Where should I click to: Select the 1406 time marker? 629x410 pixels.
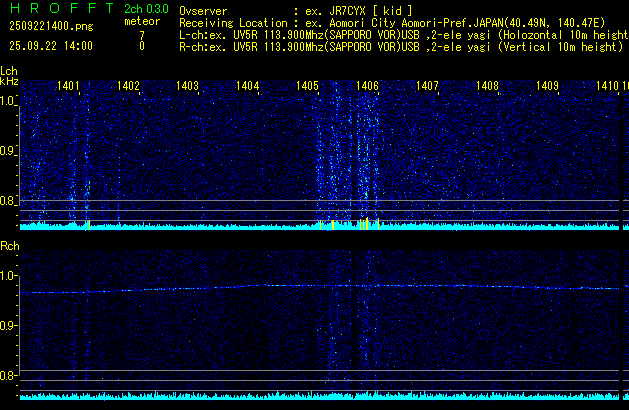click(368, 86)
